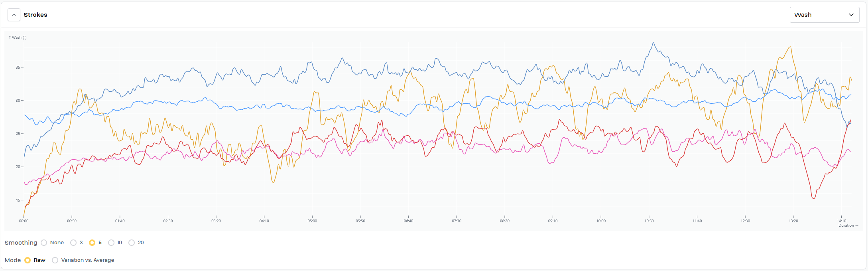The image size is (868, 271).
Task: Collapse the Strokes panel with the chevron
Action: click(14, 15)
